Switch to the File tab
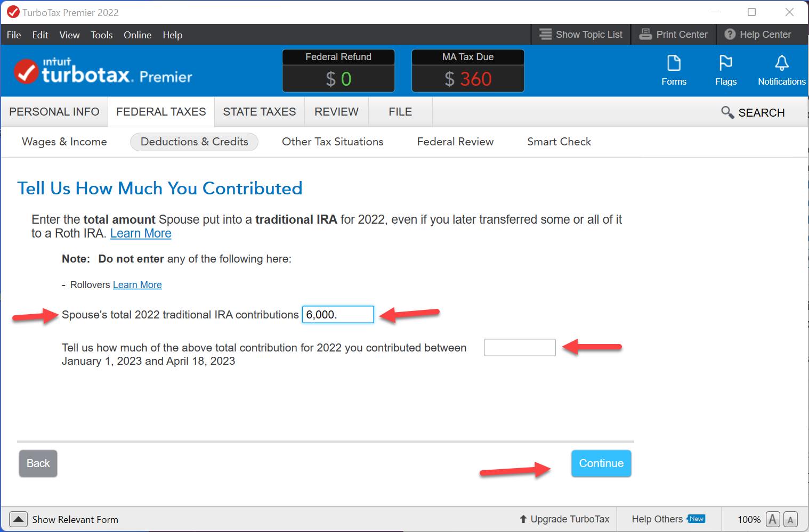Screen dimensions: 809x532 point(400,112)
